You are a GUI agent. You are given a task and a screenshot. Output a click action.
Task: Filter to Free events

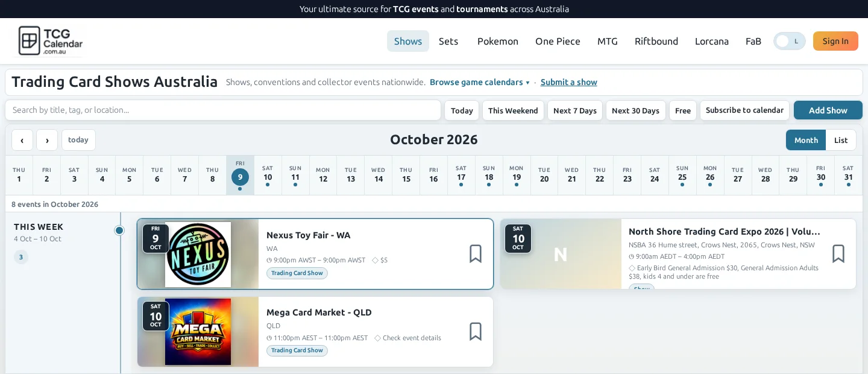[x=683, y=110]
